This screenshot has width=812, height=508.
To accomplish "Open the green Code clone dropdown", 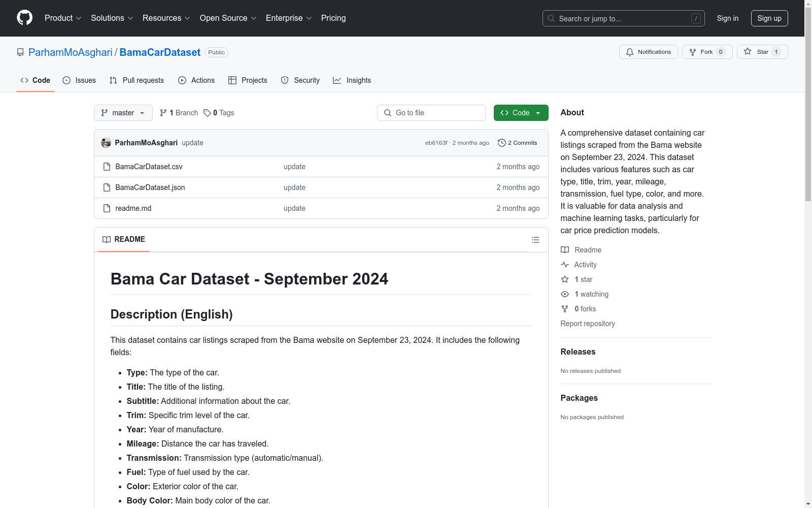I will pos(521,113).
